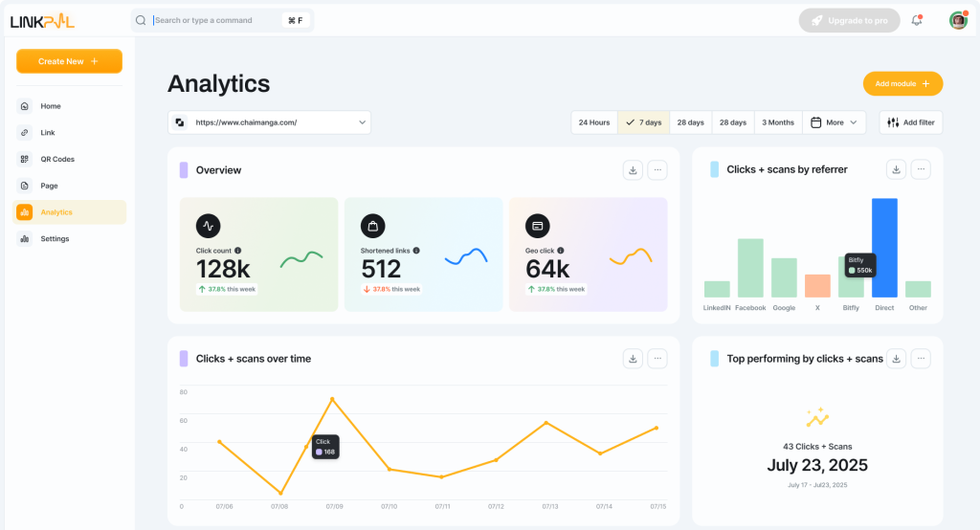Open Settings from the sidebar
Viewport: 980px width, 530px height.
pos(55,239)
